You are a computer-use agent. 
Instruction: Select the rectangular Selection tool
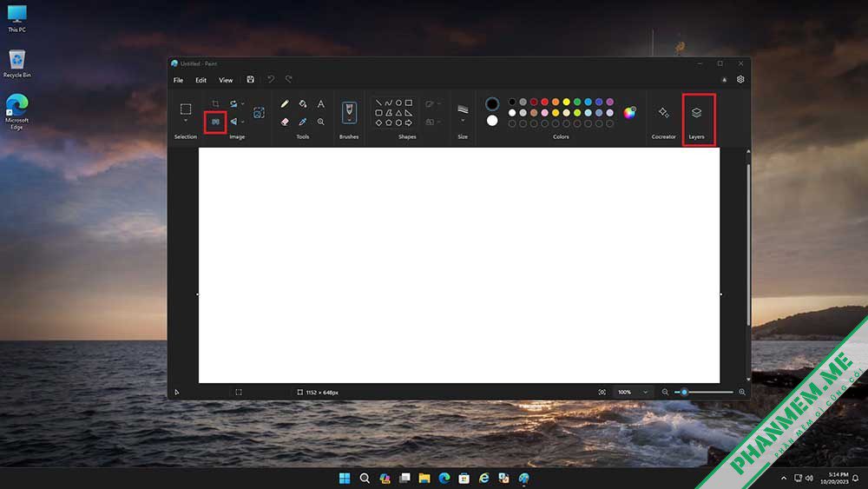click(x=186, y=109)
